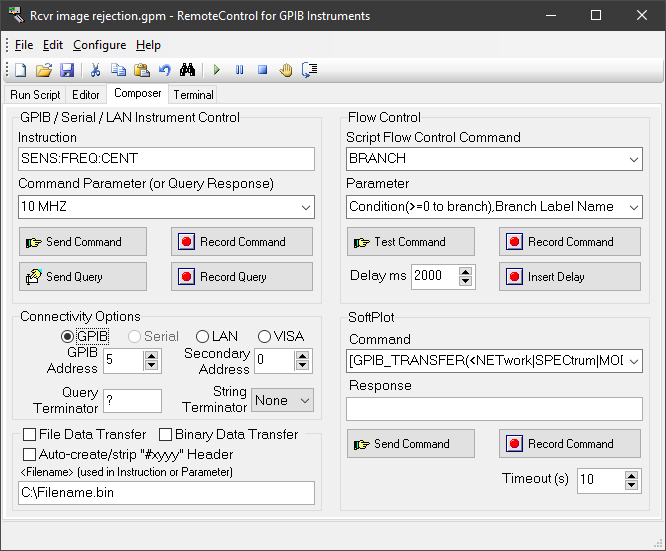Save the script using the floppy disk icon
The image size is (666, 551).
[x=67, y=70]
